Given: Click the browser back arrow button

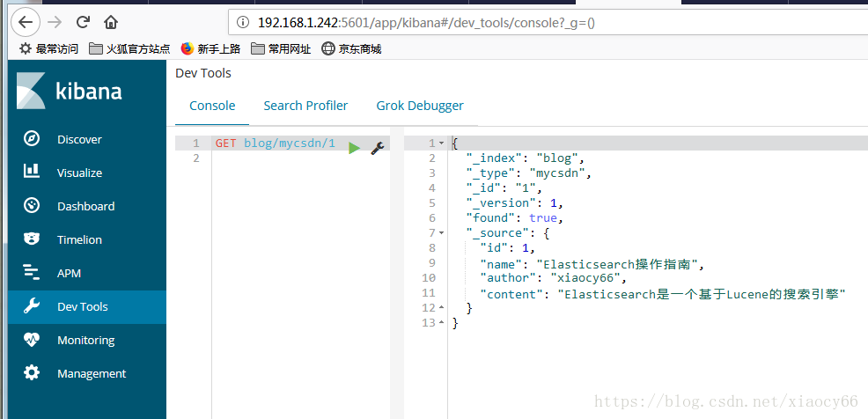Looking at the screenshot, I should coord(26,22).
